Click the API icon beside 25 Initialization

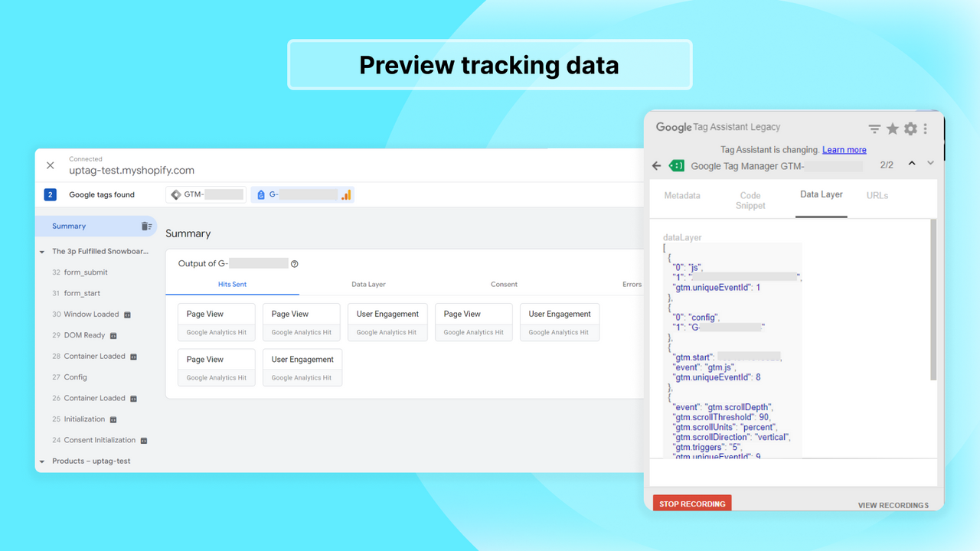tap(113, 419)
